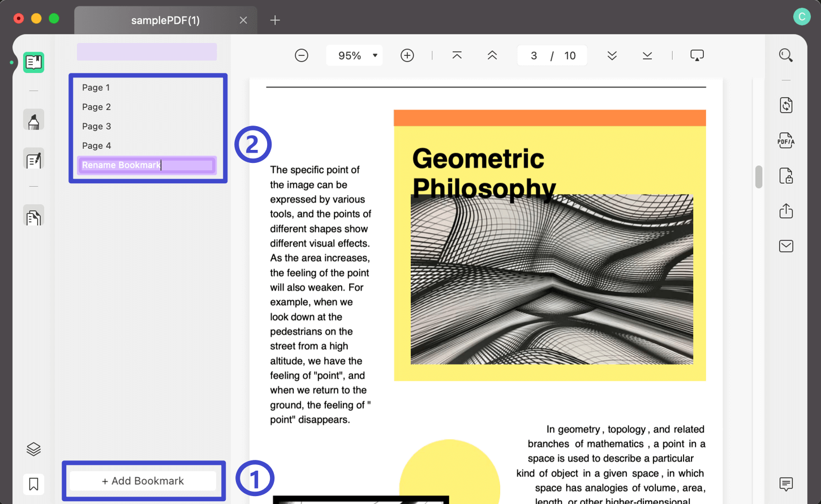821x504 pixels.
Task: Switch to the Layers panel
Action: [x=33, y=448]
